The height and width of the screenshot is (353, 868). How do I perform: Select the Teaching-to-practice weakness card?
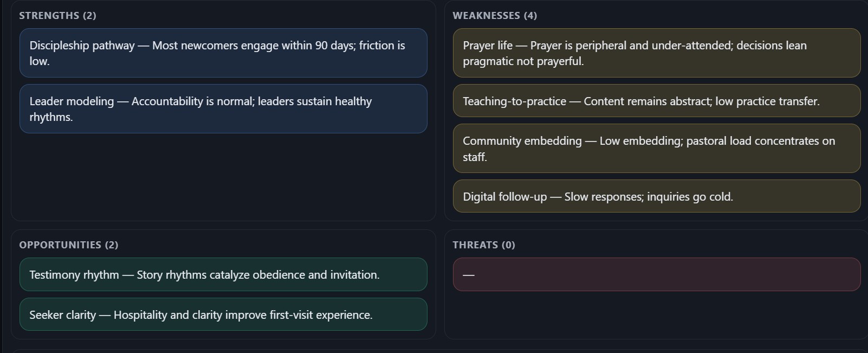pos(657,101)
